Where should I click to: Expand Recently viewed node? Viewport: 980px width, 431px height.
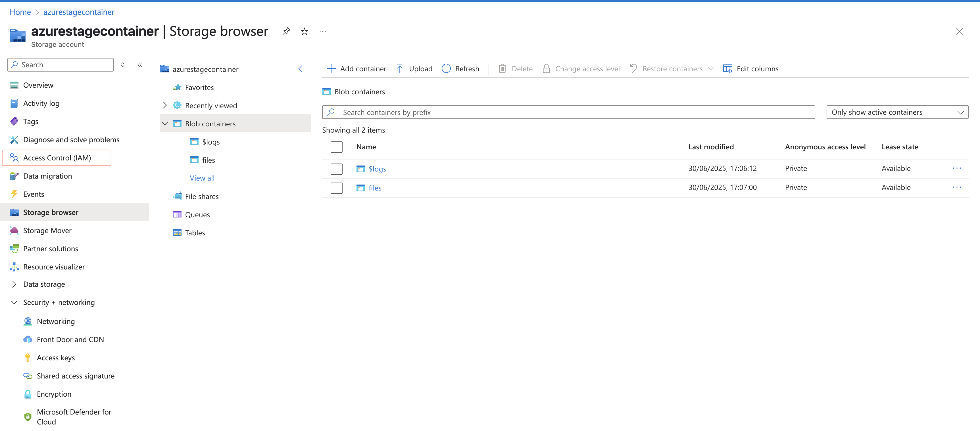165,105
